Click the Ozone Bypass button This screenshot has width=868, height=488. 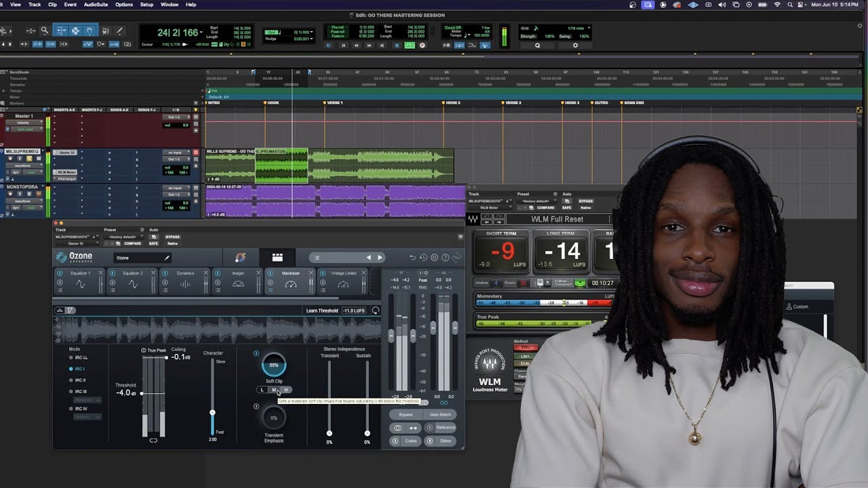tap(406, 414)
